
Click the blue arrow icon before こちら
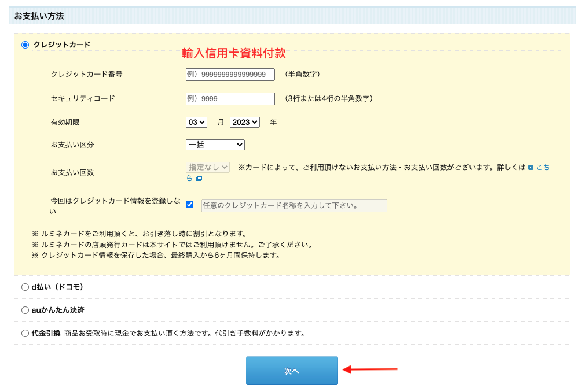(x=530, y=168)
